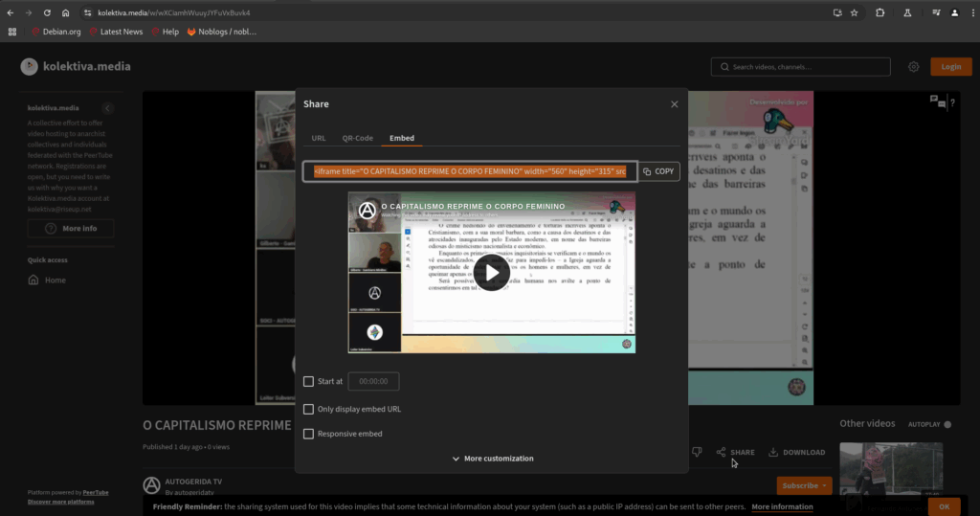This screenshot has width=980, height=516.
Task: Collapse the kolektiva.media sidebar panel
Action: pyautogui.click(x=107, y=108)
